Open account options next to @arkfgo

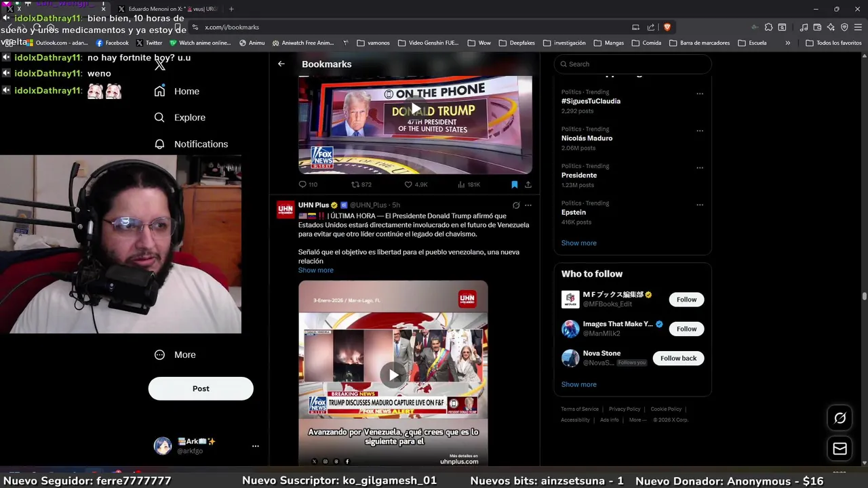click(x=256, y=446)
